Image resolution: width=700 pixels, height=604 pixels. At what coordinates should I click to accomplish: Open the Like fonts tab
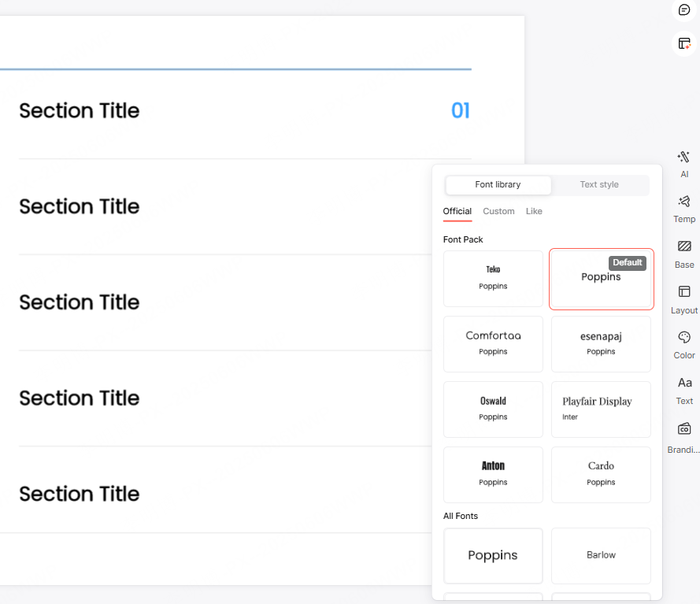534,211
